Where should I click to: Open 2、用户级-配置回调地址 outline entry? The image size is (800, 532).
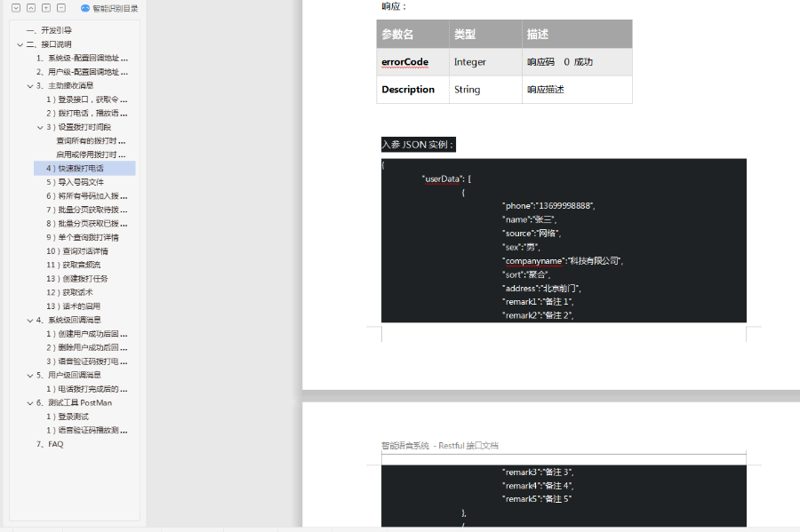[82, 72]
